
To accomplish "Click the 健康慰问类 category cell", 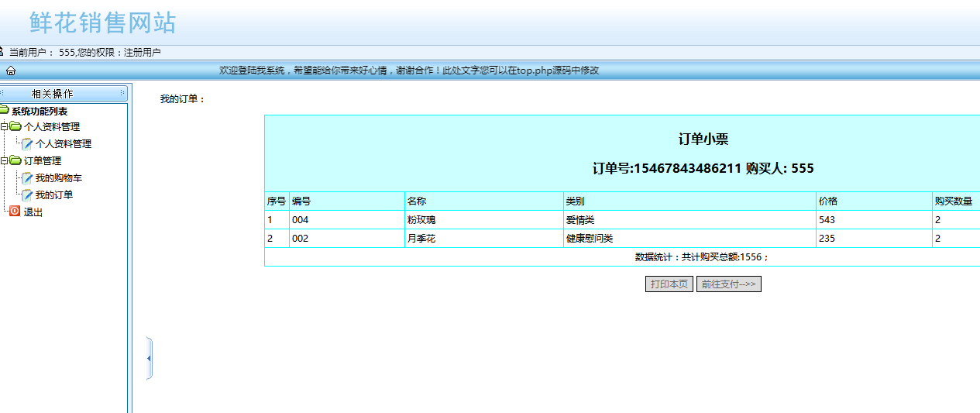I will click(x=689, y=238).
